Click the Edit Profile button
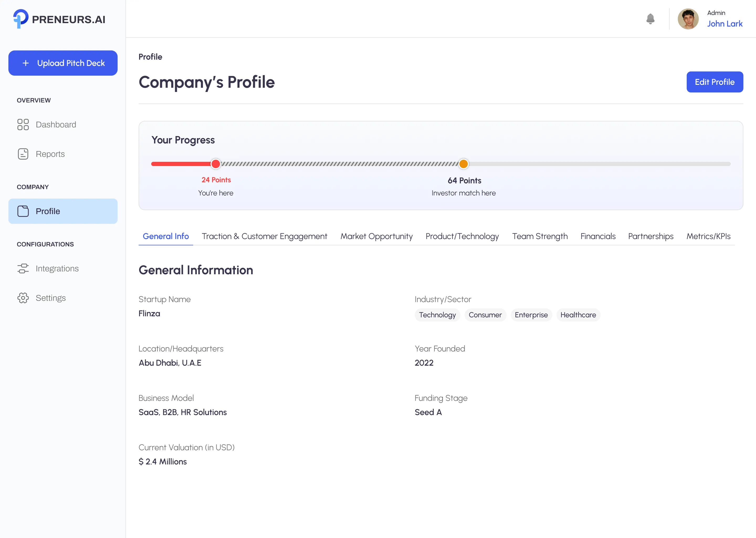Image resolution: width=756 pixels, height=538 pixels. coord(715,82)
